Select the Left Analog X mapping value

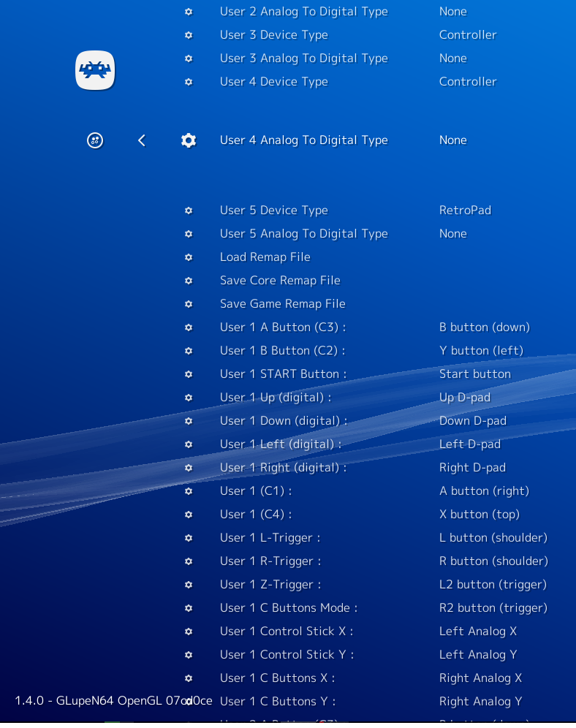(x=477, y=632)
